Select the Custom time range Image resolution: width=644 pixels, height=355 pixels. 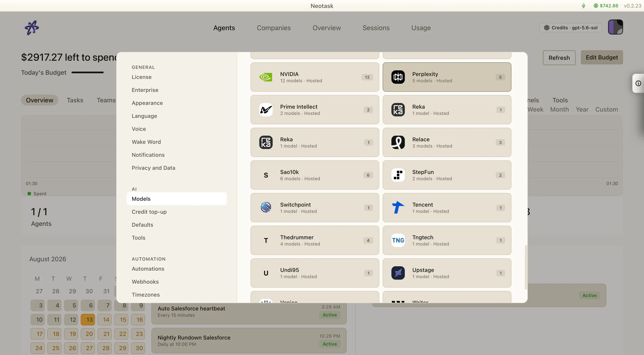point(606,109)
